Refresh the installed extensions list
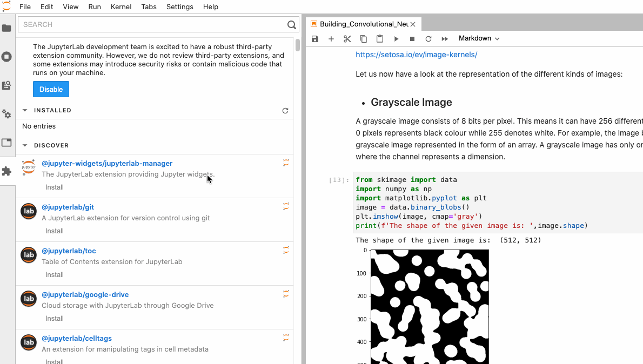643x364 pixels. [x=285, y=110]
